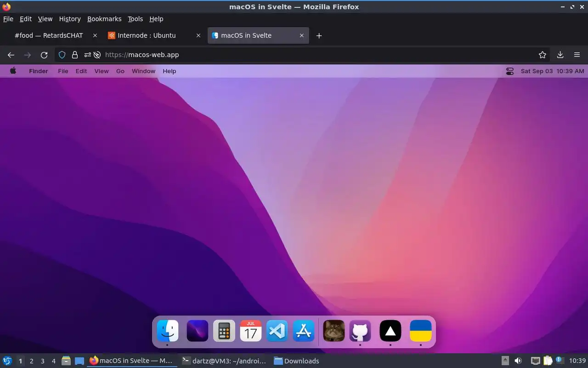Open the macOS File menu
The width and height of the screenshot is (588, 368).
(x=63, y=71)
